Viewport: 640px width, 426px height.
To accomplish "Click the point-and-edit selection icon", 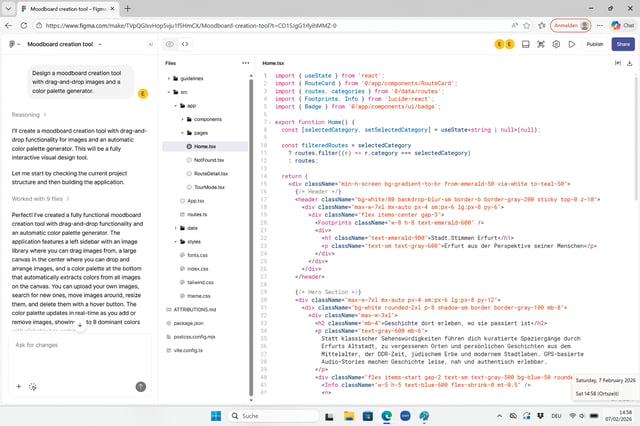I will tap(541, 44).
